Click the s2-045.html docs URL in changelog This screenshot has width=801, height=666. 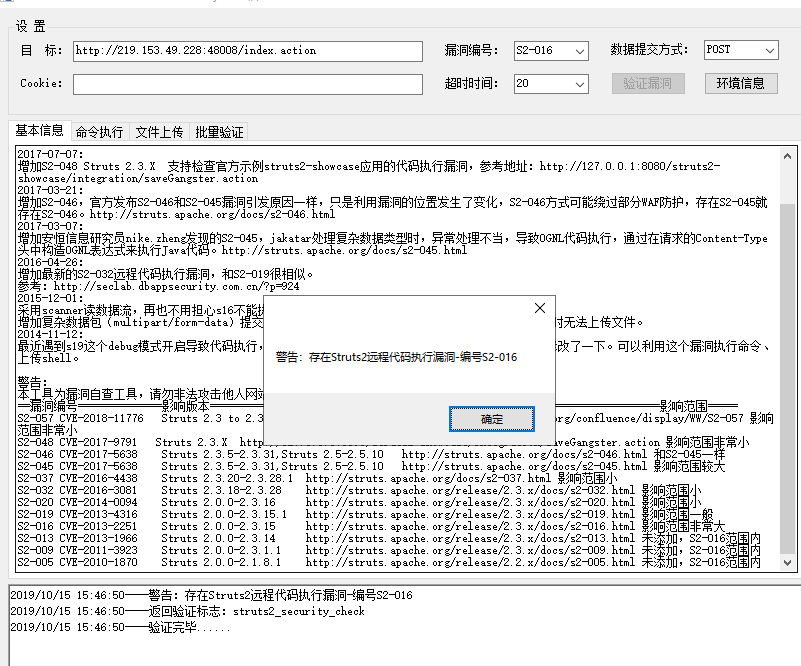click(x=344, y=250)
